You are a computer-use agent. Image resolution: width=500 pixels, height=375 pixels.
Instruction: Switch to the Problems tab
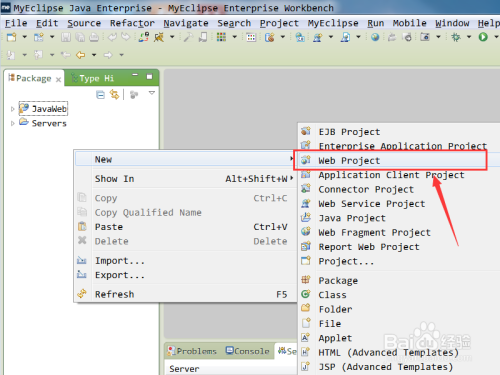pyautogui.click(x=192, y=351)
